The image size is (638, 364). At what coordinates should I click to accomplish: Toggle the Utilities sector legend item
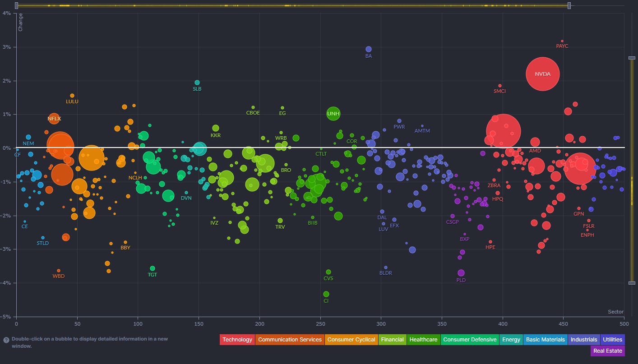612,340
